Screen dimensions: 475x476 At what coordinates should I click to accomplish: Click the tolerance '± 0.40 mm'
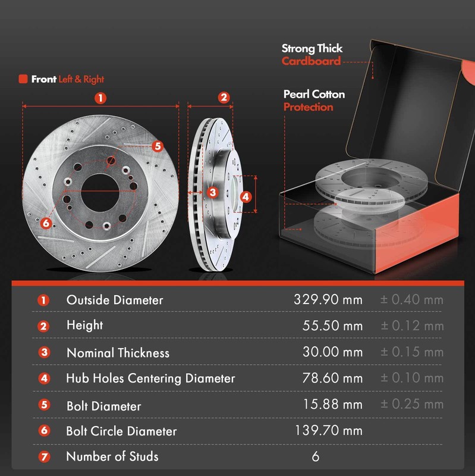411,300
